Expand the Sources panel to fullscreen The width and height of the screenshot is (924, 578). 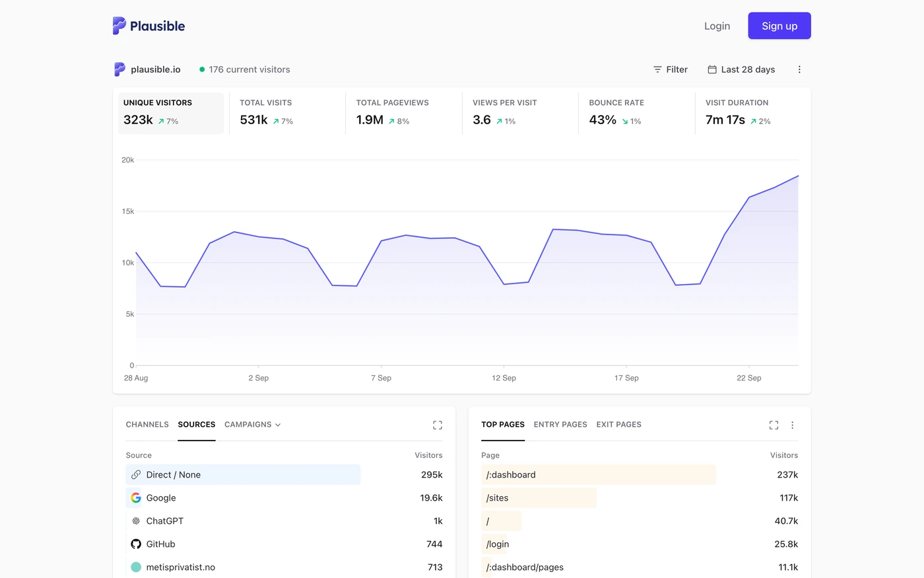[438, 425]
